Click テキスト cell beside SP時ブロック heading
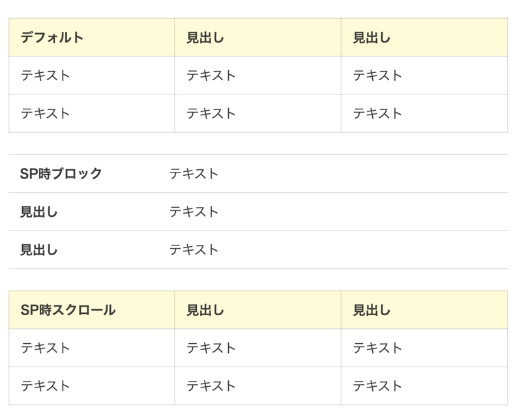The image size is (528, 420). [194, 174]
